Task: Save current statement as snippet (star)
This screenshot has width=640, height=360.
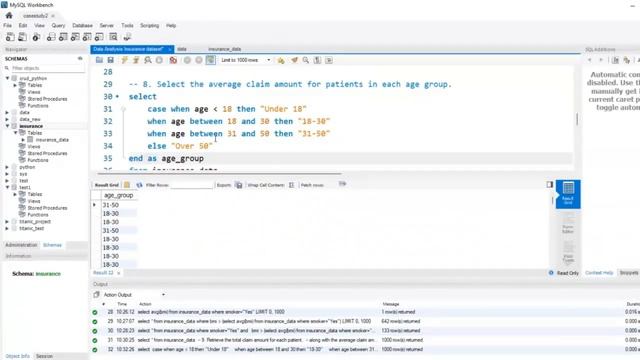Action: click(281, 60)
